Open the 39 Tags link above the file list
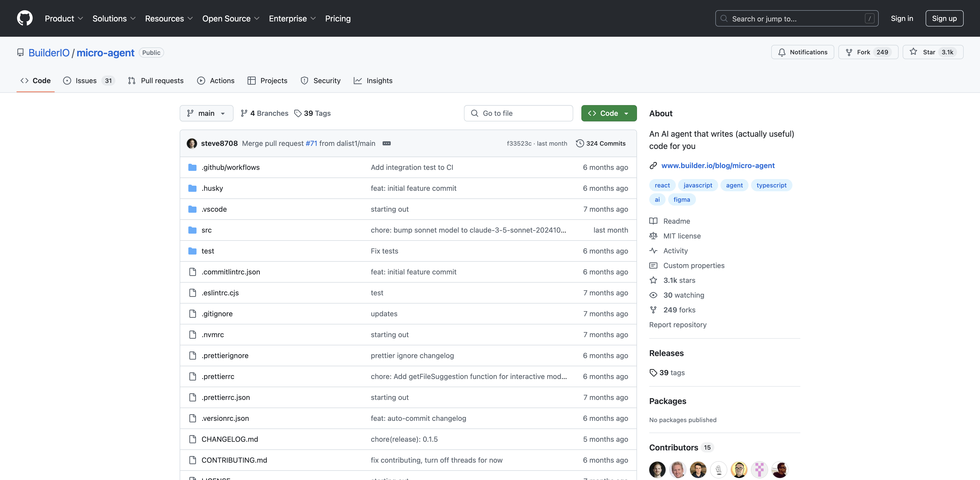Viewport: 980px width, 480px height. [312, 113]
